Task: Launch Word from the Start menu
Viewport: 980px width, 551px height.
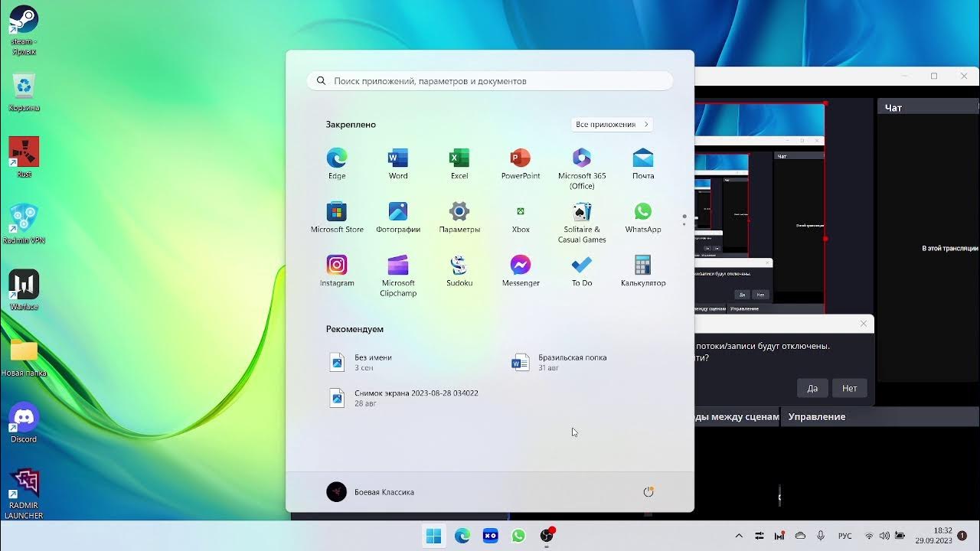Action: click(x=398, y=164)
